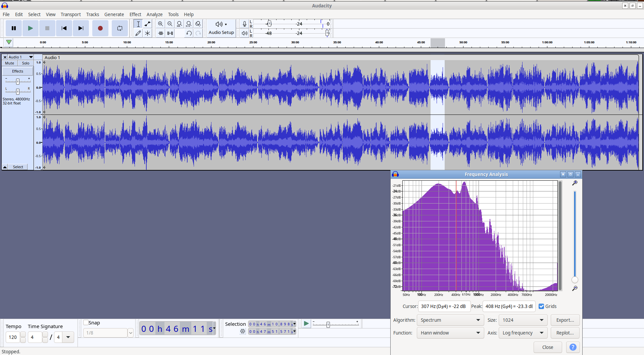Click the Redo arrow icon
This screenshot has width=644, height=355.
coord(198,33)
